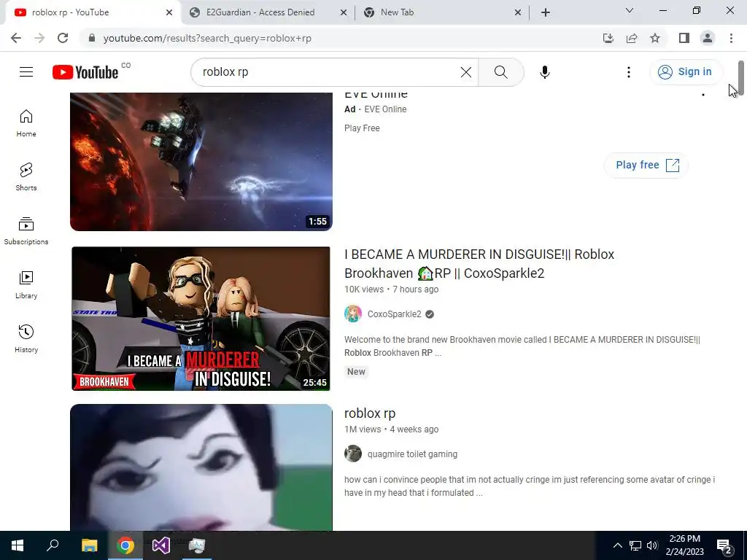Switch to the E2Guardian - Access Denied tab

point(260,12)
